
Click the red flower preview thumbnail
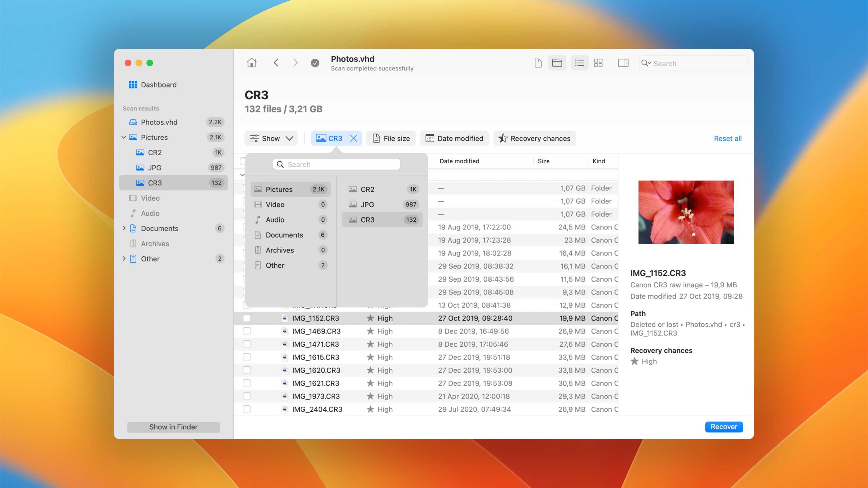tap(686, 212)
